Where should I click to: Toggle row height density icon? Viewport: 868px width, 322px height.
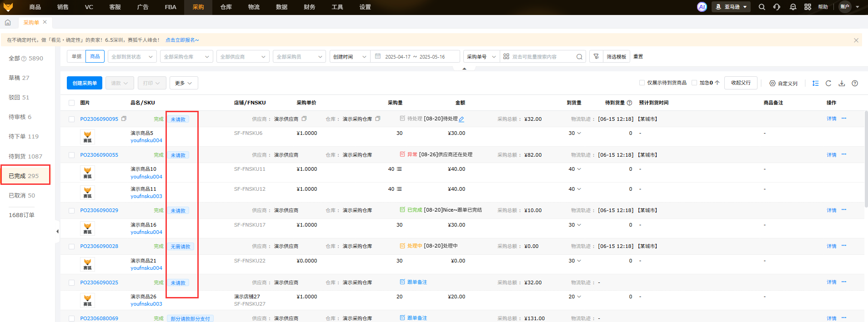(x=815, y=83)
